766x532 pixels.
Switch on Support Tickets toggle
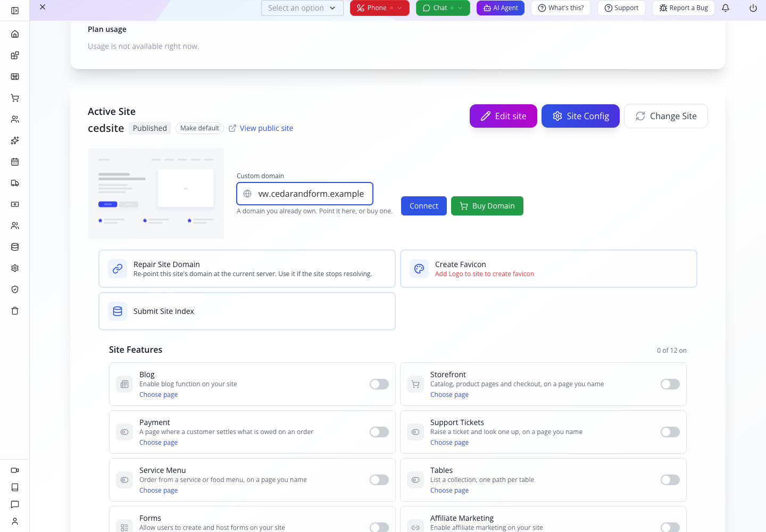pyautogui.click(x=670, y=432)
